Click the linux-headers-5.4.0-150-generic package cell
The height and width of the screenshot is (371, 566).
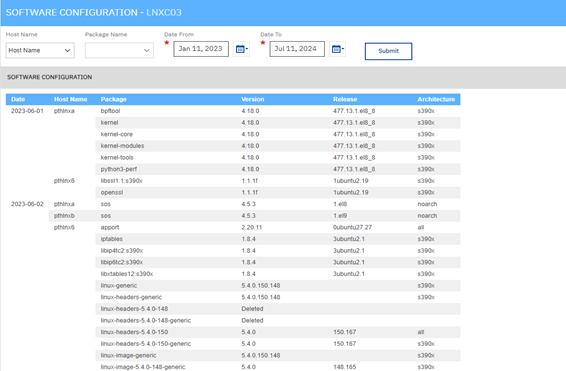[146, 344]
